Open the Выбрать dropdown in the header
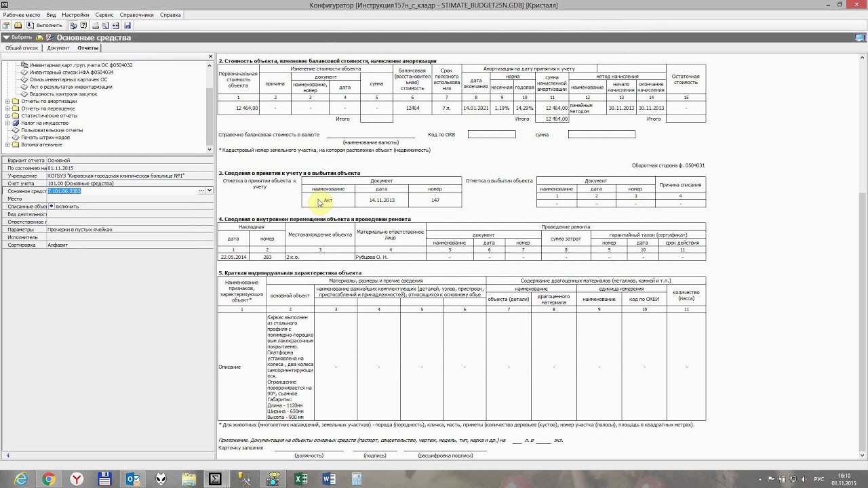This screenshot has height=488, width=868. (18, 37)
